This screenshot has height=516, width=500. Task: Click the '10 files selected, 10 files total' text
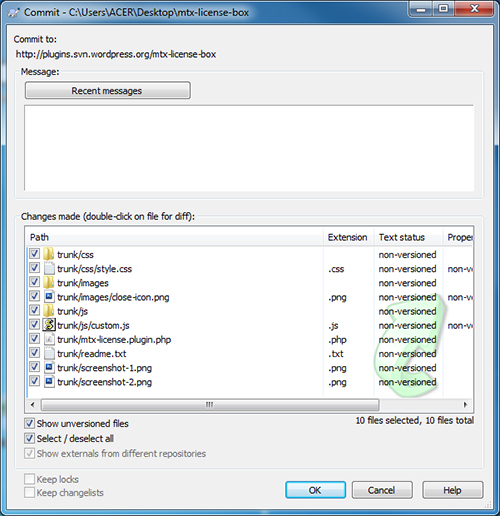pyautogui.click(x=415, y=420)
